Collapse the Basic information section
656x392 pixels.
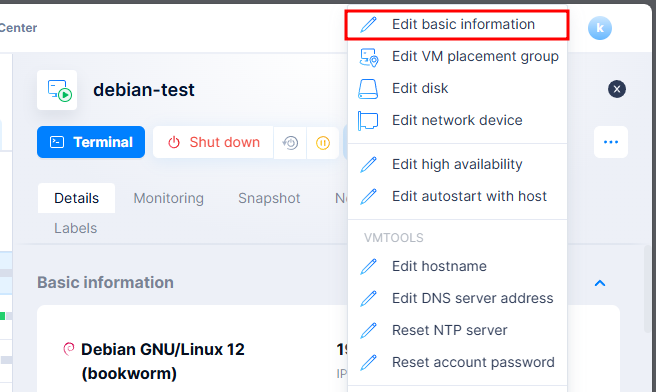click(600, 283)
